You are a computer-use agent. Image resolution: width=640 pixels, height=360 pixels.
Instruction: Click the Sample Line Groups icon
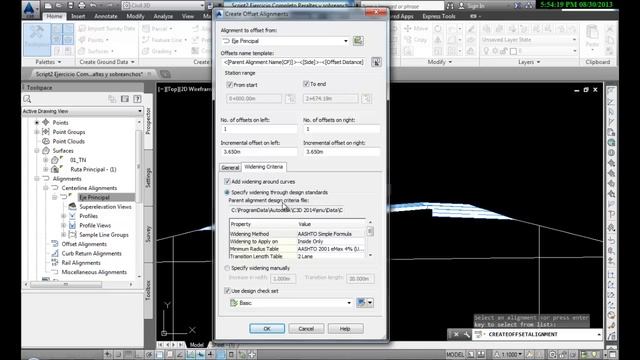pyautogui.click(x=72, y=235)
